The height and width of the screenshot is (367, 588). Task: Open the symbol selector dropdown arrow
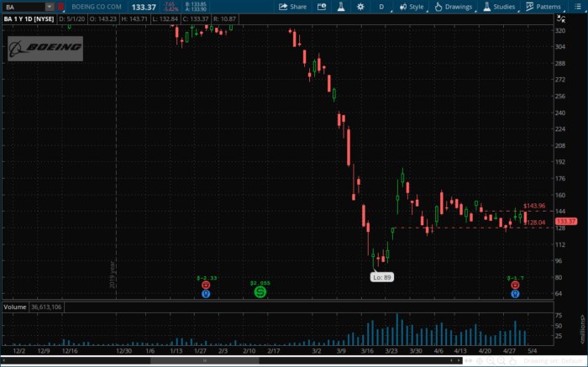click(50, 7)
